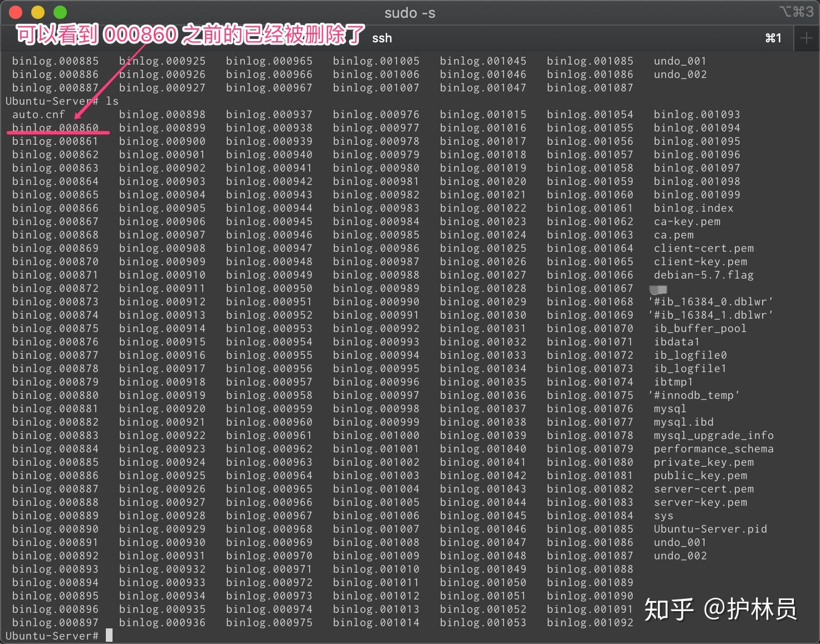Click the ⌥⌘3 shortcut indicator
The image size is (820, 644).
point(798,12)
